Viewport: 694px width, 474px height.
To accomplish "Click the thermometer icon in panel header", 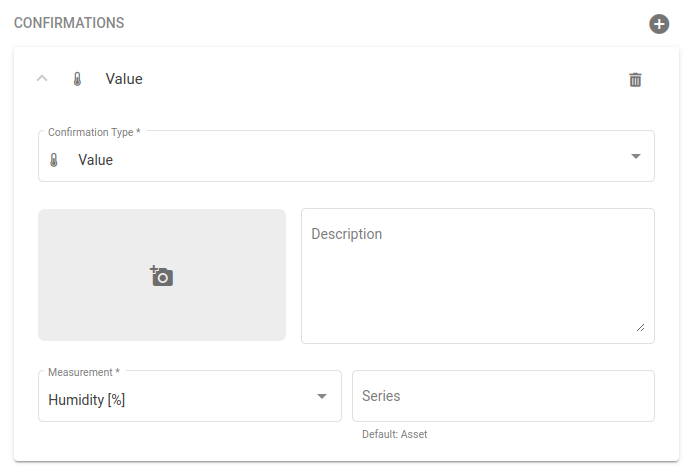I will (x=77, y=79).
